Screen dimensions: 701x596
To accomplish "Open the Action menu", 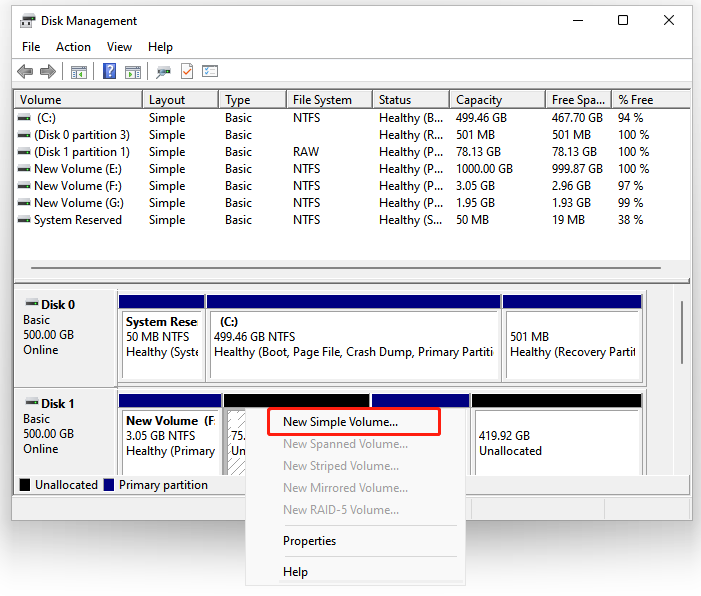I will [x=73, y=47].
